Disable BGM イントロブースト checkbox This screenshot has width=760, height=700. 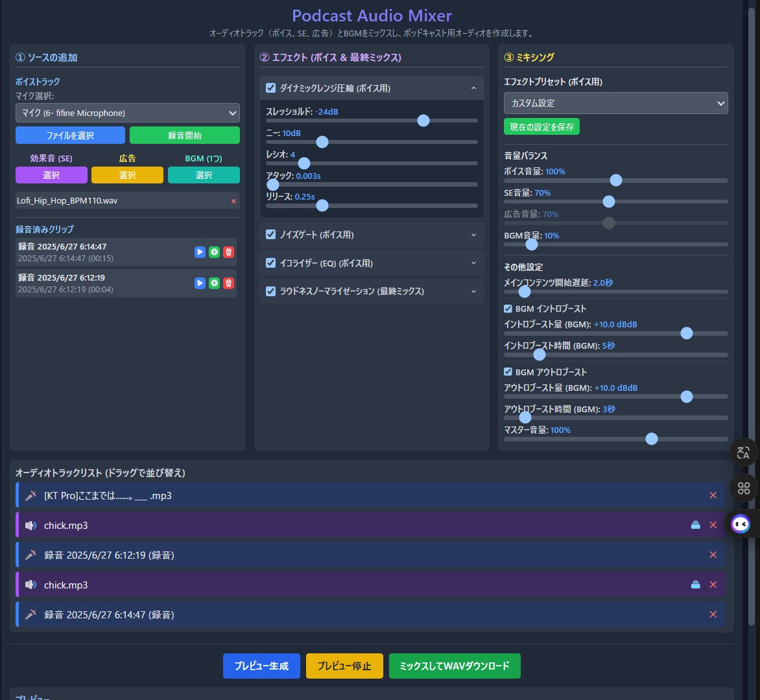(508, 309)
